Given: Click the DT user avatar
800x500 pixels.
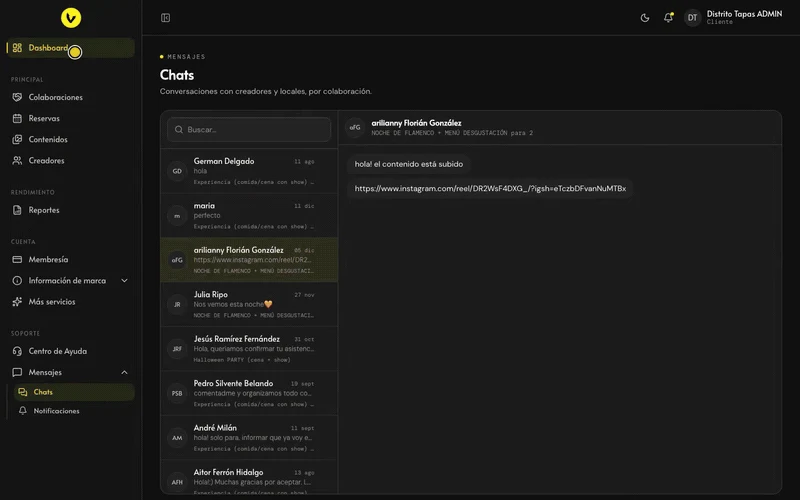Looking at the screenshot, I should coord(692,18).
